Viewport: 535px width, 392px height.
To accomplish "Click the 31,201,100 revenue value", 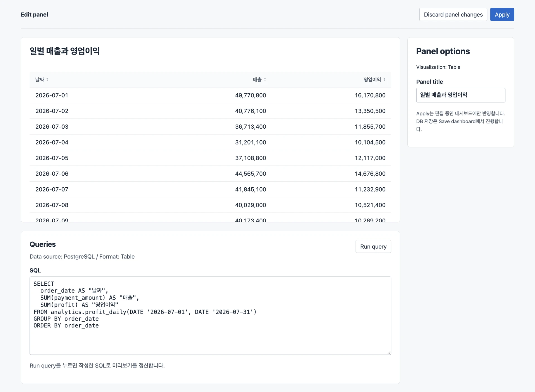I will [x=251, y=143].
